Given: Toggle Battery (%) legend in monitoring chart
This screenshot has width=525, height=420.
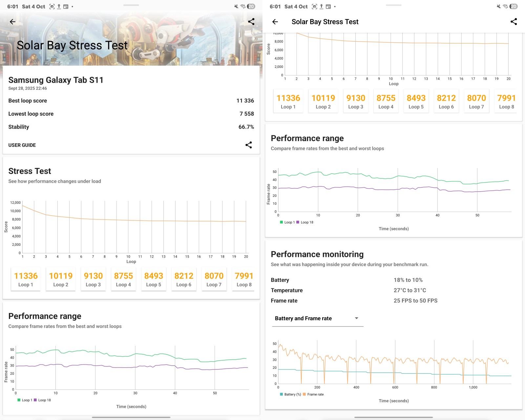Looking at the screenshot, I should tap(290, 394).
